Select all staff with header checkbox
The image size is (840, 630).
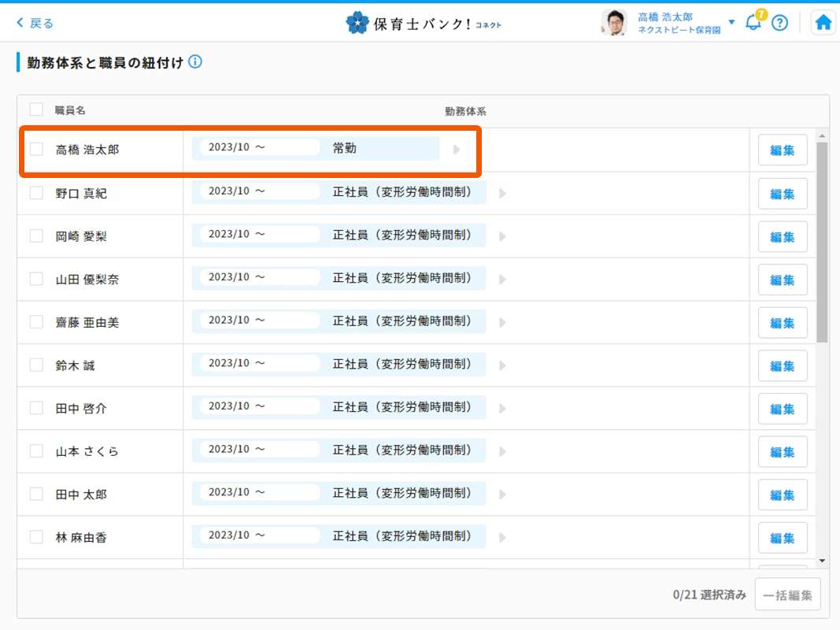coord(36,109)
